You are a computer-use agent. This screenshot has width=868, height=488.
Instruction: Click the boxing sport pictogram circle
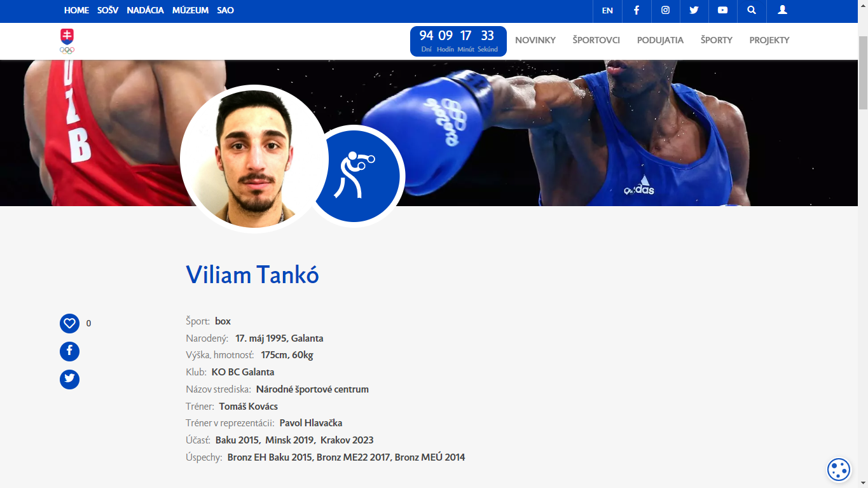355,176
